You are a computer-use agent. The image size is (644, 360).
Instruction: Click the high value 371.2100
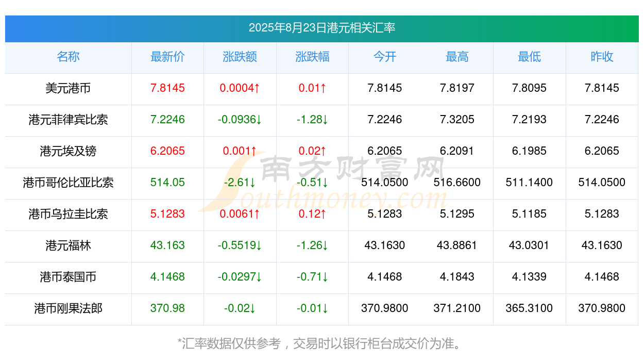[457, 308]
